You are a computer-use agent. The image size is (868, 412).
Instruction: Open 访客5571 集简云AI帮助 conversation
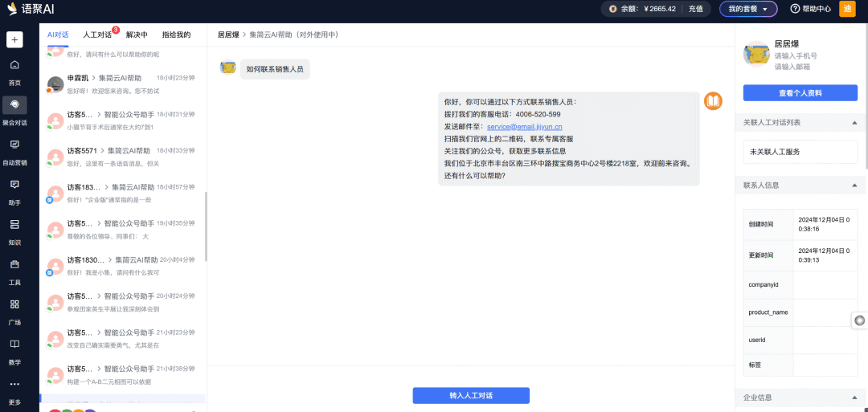[x=122, y=157]
